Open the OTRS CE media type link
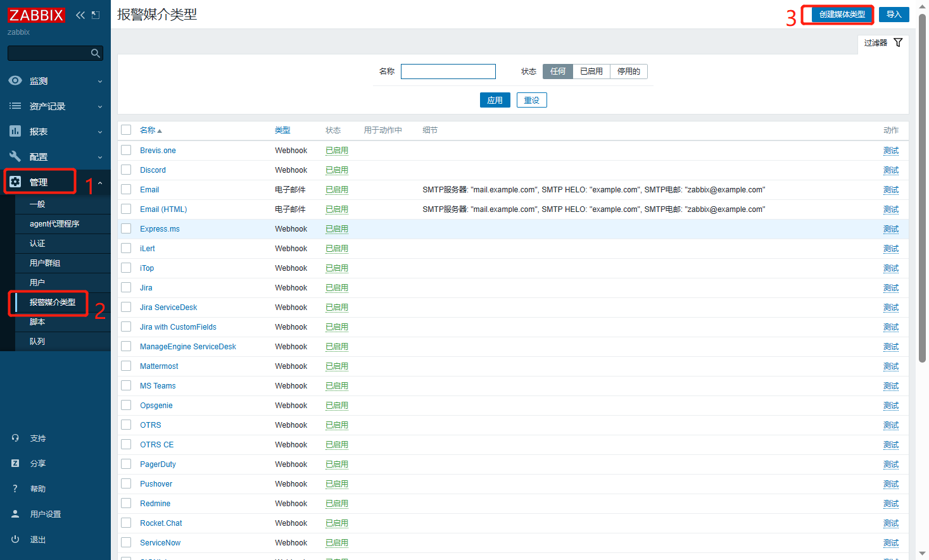This screenshot has height=560, width=929. click(x=156, y=445)
